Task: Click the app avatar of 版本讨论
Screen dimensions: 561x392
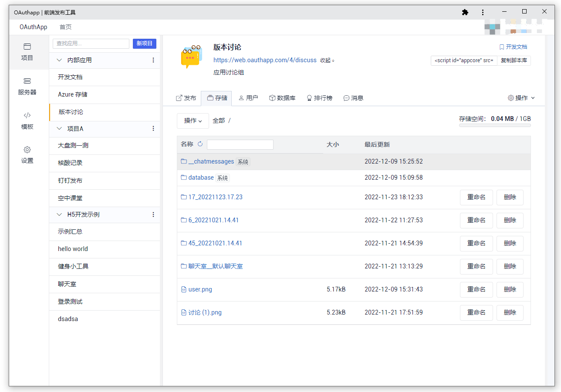Action: 192,56
